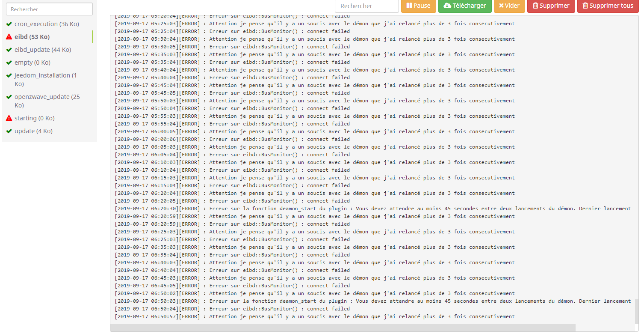The height and width of the screenshot is (334, 644).
Task: Click the cloud download icon in Télécharger
Action: [447, 6]
